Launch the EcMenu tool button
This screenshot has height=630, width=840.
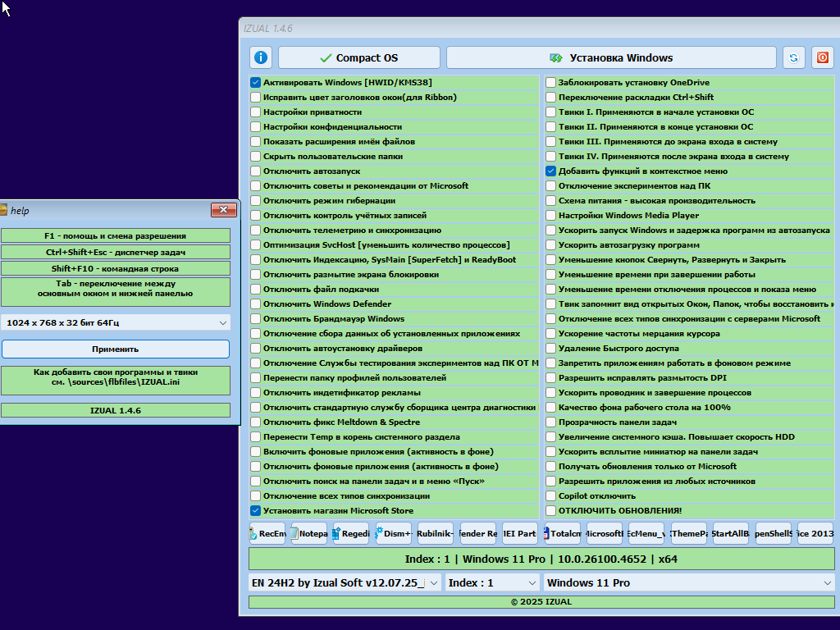coord(646,533)
